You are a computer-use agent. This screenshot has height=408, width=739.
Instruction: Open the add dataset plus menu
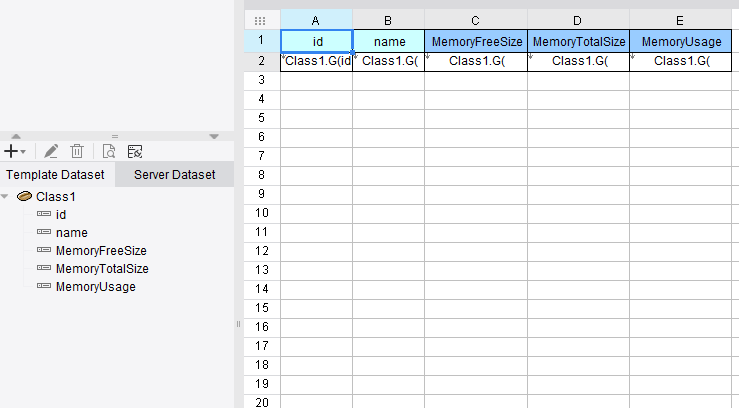[x=15, y=152]
